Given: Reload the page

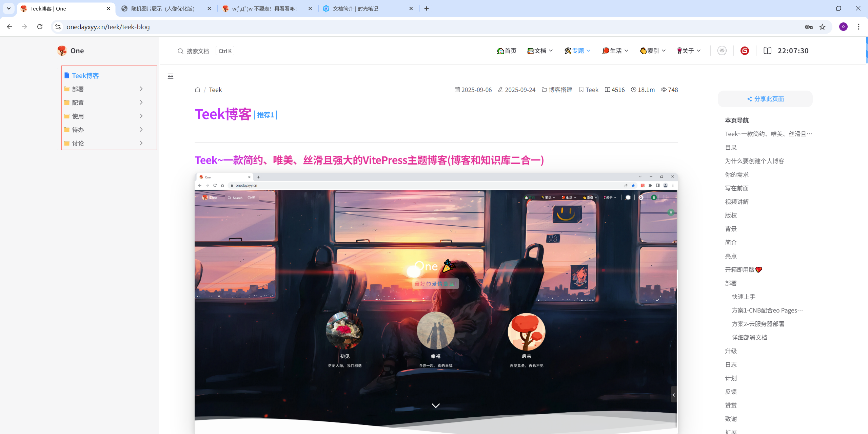Looking at the screenshot, I should pyautogui.click(x=40, y=27).
